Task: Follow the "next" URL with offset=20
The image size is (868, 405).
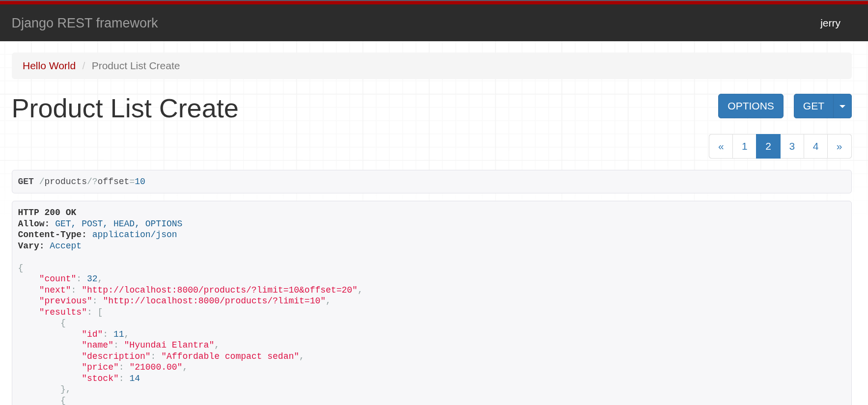Action: coord(220,290)
